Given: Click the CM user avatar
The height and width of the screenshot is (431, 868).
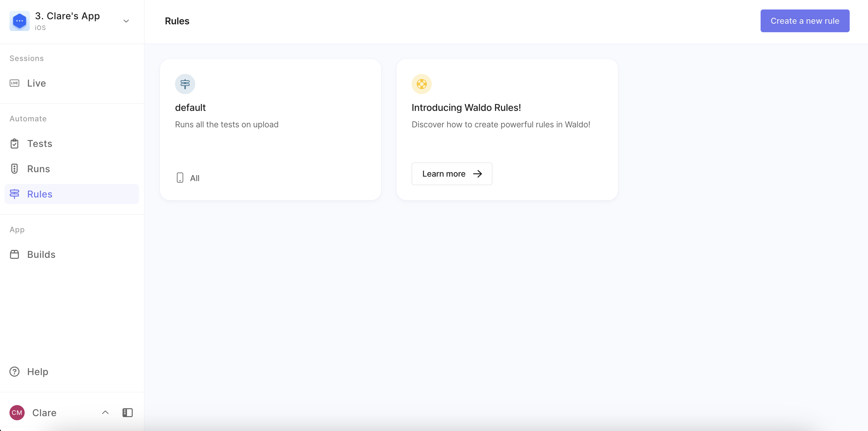Looking at the screenshot, I should pos(17,412).
